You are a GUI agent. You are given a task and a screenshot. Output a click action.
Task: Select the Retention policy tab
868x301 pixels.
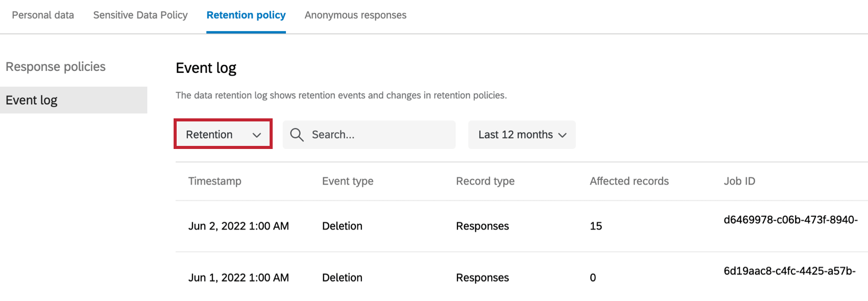(246, 15)
